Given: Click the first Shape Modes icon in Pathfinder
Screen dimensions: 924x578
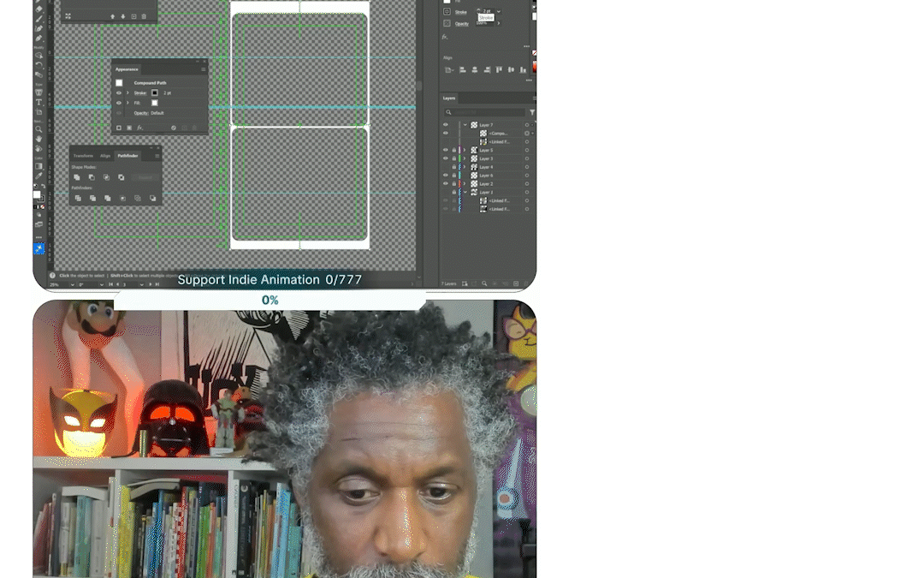Looking at the screenshot, I should (x=77, y=177).
